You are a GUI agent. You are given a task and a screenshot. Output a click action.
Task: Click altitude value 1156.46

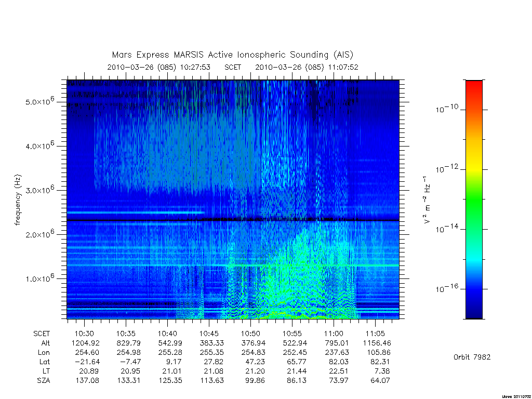(377, 343)
